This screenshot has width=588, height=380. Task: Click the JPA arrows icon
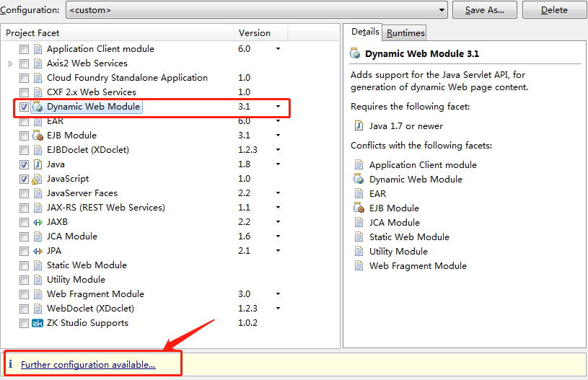point(38,251)
